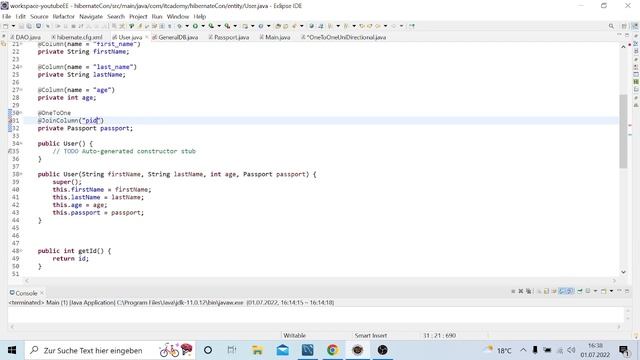The height and width of the screenshot is (360, 640).
Task: Maximize the Console view
Action: click(627, 291)
